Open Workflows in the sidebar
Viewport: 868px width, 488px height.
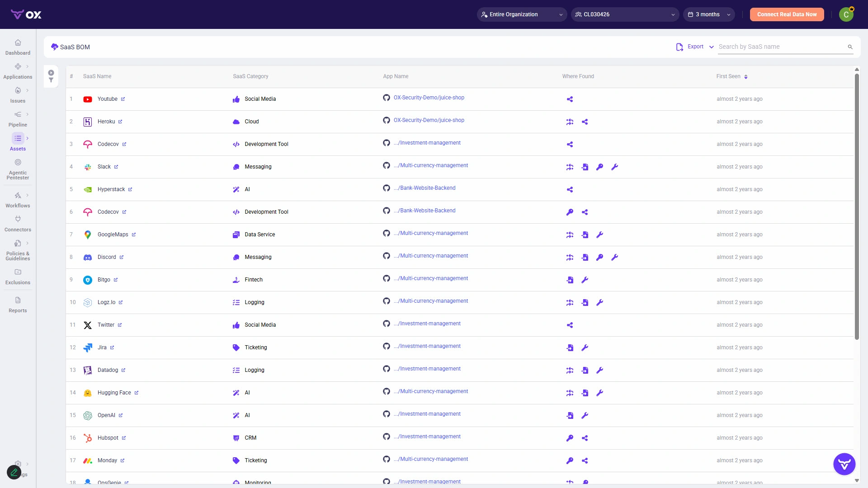pos(18,200)
